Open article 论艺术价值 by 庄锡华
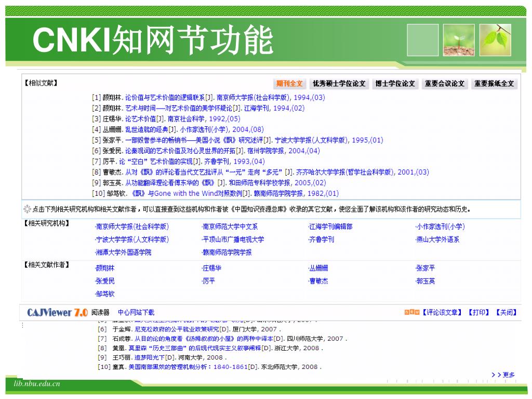The height and width of the screenshot is (399, 532). pyautogui.click(x=140, y=119)
